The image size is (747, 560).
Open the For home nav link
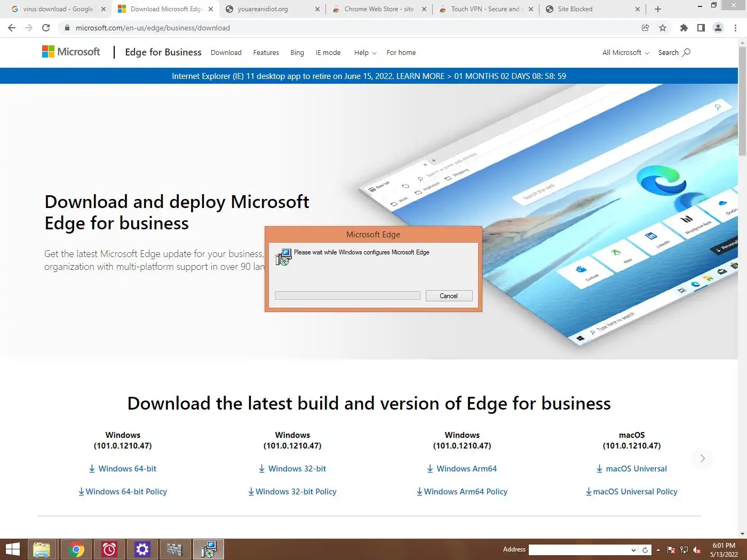(401, 52)
